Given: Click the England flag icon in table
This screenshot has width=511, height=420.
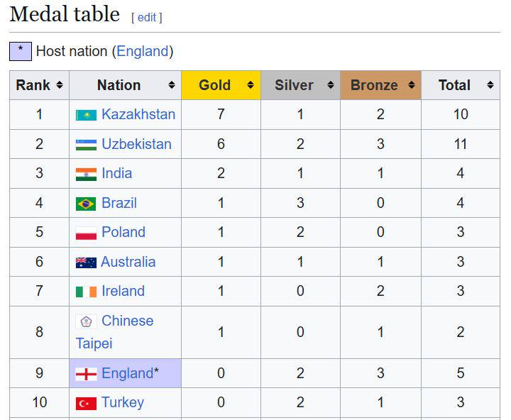Looking at the screenshot, I should [86, 374].
